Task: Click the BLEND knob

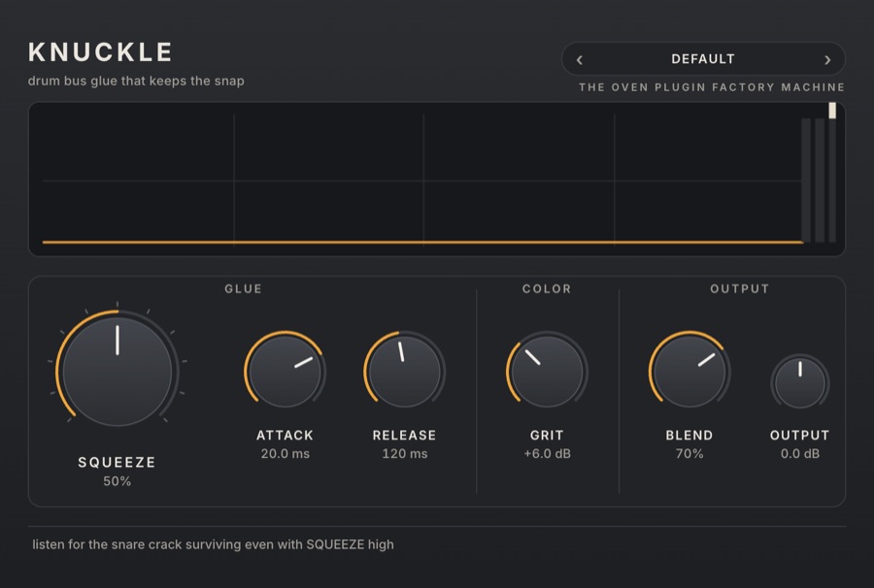Action: click(689, 372)
